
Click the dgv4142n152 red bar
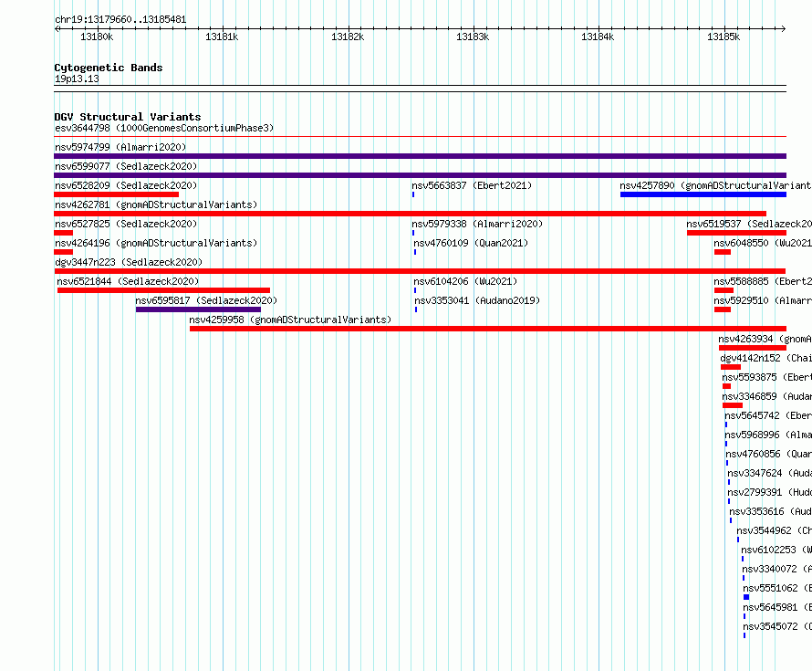pyautogui.click(x=731, y=367)
